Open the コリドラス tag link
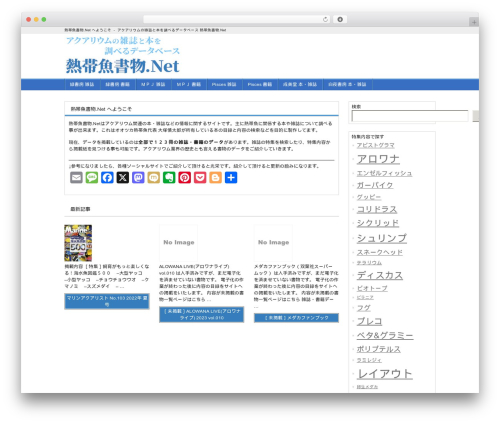 click(377, 210)
